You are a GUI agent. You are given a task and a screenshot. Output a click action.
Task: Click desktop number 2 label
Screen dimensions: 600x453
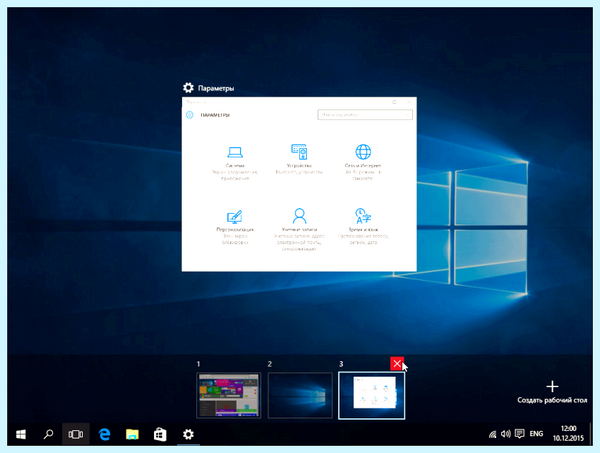click(270, 364)
